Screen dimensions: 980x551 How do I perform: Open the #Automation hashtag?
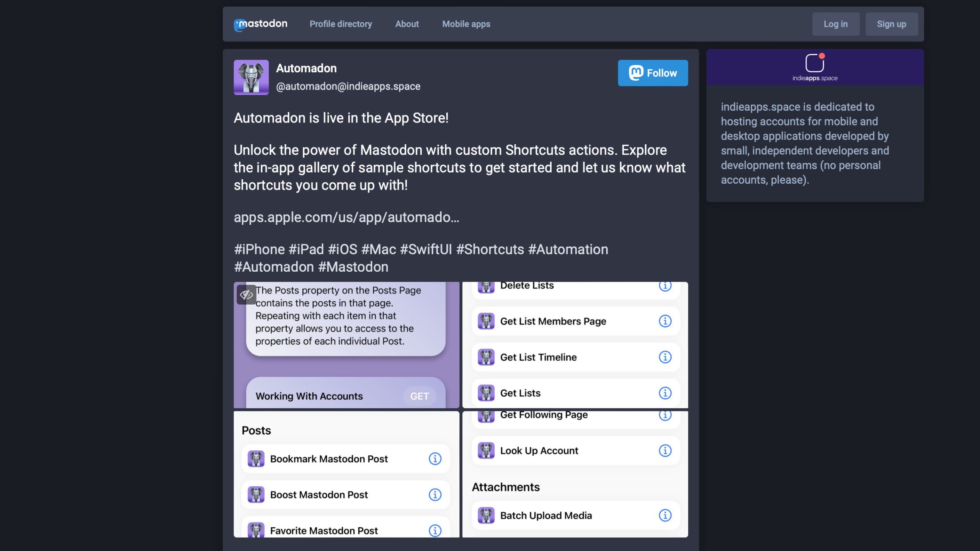point(568,249)
